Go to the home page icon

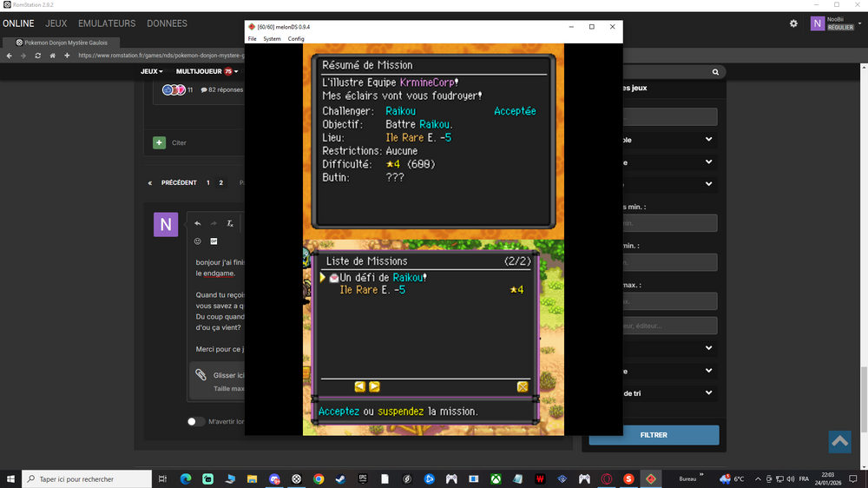click(52, 56)
